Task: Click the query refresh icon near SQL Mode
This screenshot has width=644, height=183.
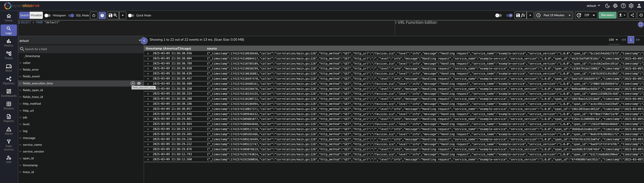Action: pyautogui.click(x=94, y=15)
